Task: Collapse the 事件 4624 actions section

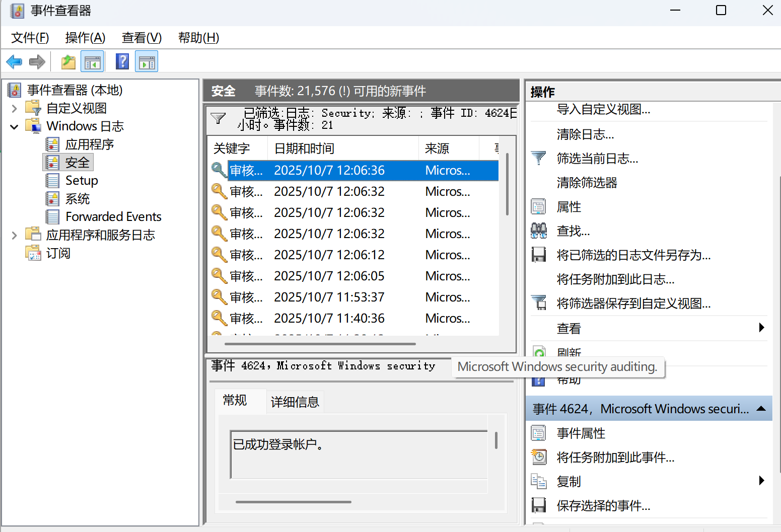Action: [x=761, y=409]
